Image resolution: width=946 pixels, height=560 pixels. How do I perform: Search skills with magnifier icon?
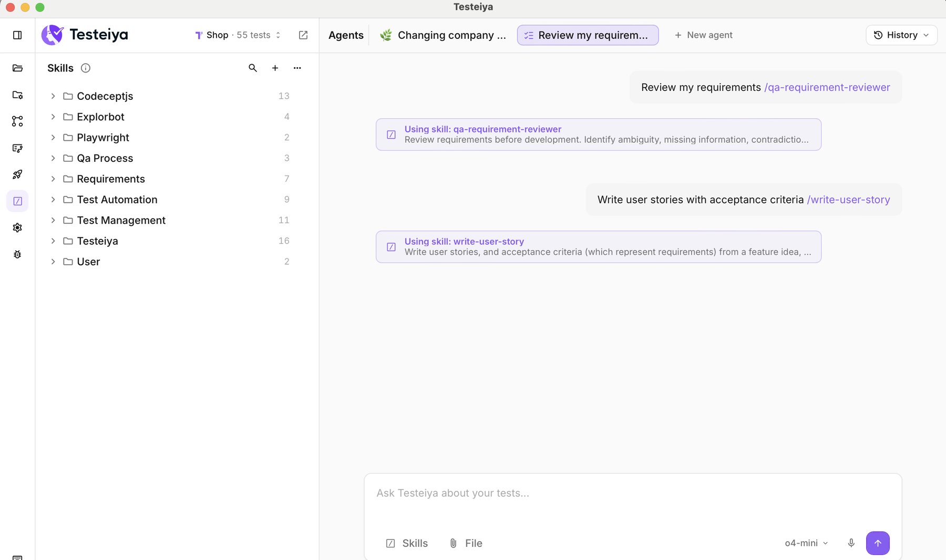click(x=253, y=68)
